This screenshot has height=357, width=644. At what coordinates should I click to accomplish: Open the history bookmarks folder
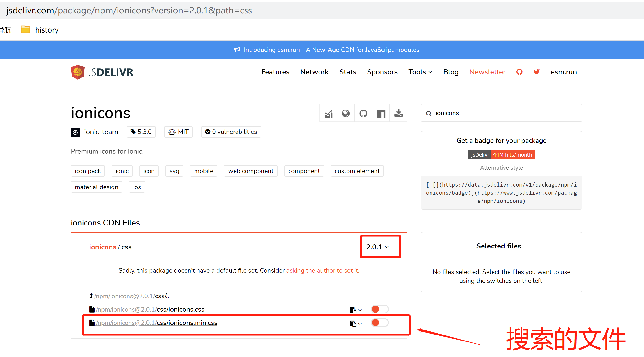[x=40, y=30]
